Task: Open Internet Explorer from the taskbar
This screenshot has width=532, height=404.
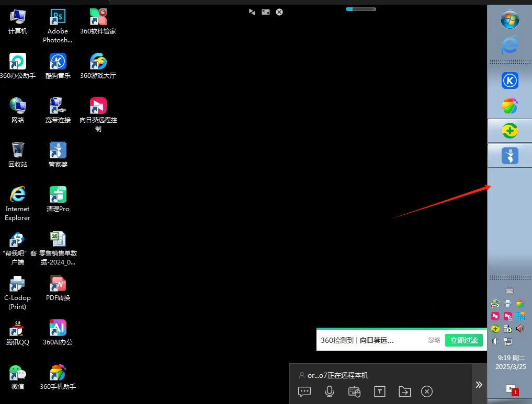Action: (x=510, y=45)
